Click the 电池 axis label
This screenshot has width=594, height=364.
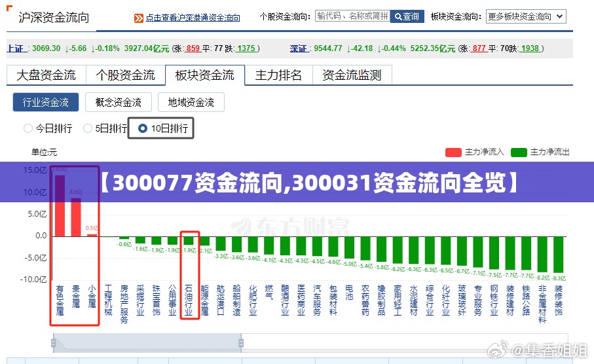click(x=349, y=293)
